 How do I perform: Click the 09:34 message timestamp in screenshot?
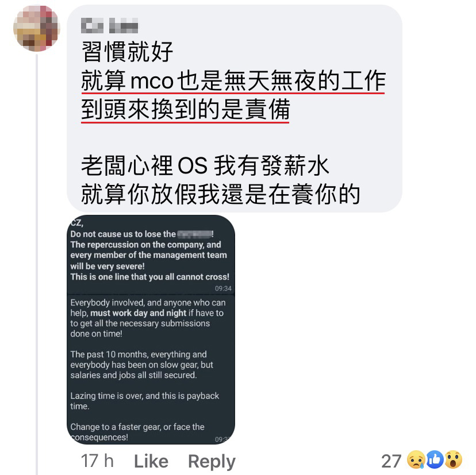(223, 288)
